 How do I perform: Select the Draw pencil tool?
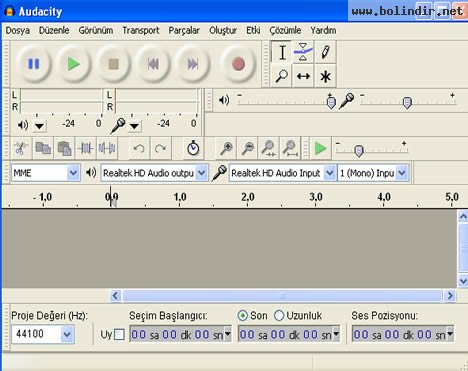pyautogui.click(x=325, y=53)
